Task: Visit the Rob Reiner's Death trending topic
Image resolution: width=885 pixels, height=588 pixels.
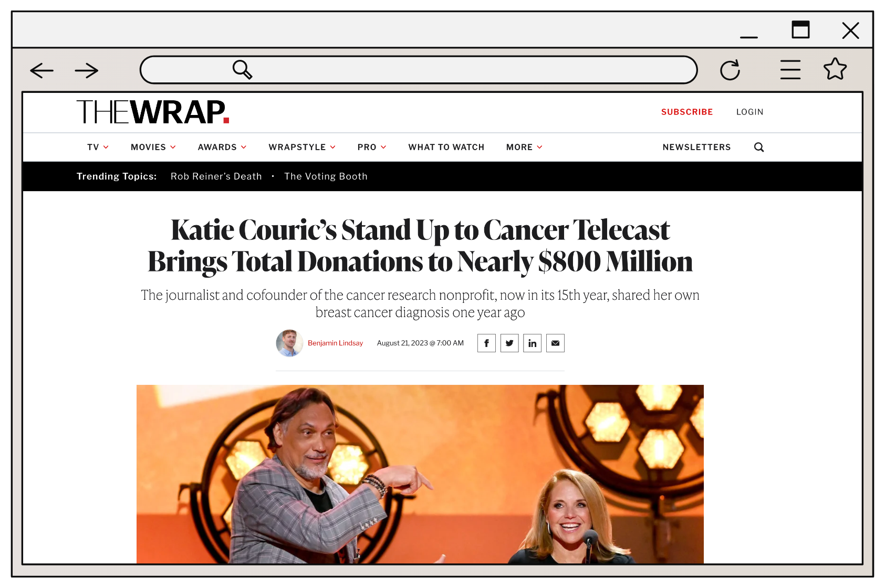Action: tap(216, 176)
